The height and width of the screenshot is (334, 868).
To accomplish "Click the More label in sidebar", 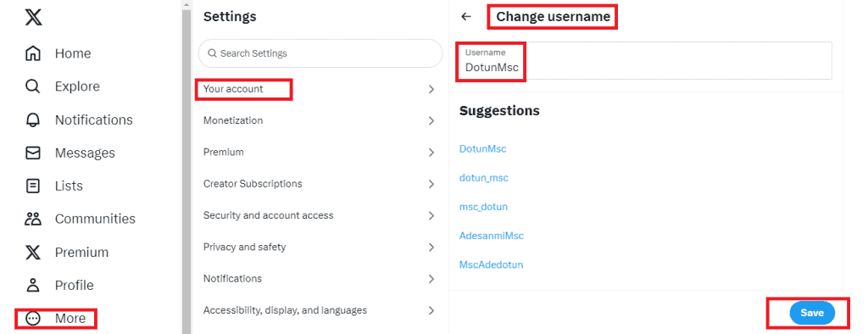I will click(x=70, y=319).
